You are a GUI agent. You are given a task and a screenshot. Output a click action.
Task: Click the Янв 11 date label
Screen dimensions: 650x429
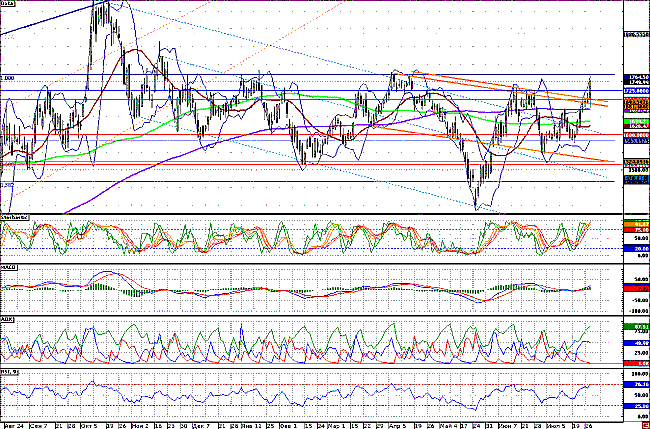tap(254, 426)
